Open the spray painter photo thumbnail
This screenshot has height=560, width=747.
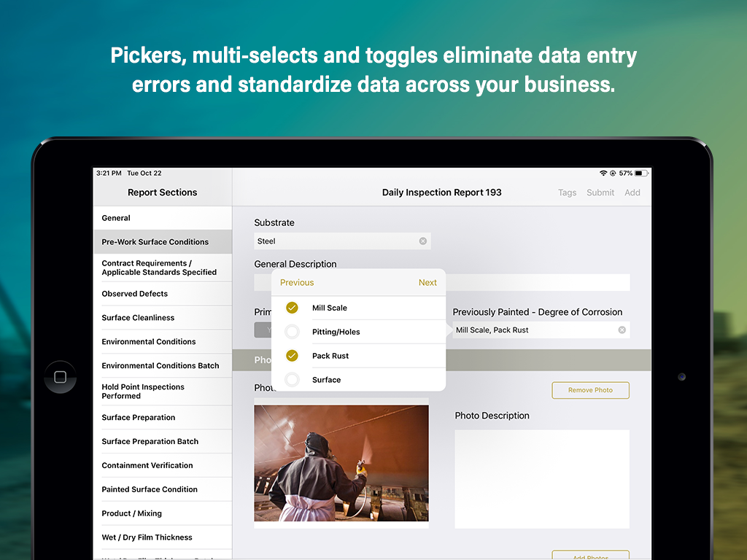[341, 463]
